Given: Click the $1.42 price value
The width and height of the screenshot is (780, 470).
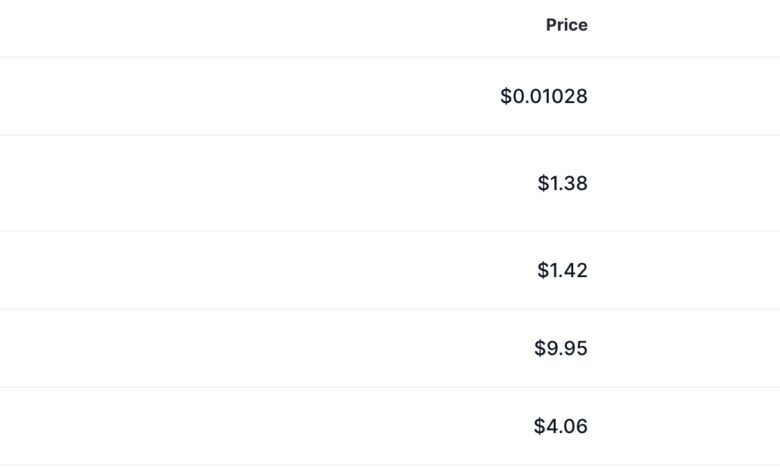Looking at the screenshot, I should pyautogui.click(x=562, y=270).
